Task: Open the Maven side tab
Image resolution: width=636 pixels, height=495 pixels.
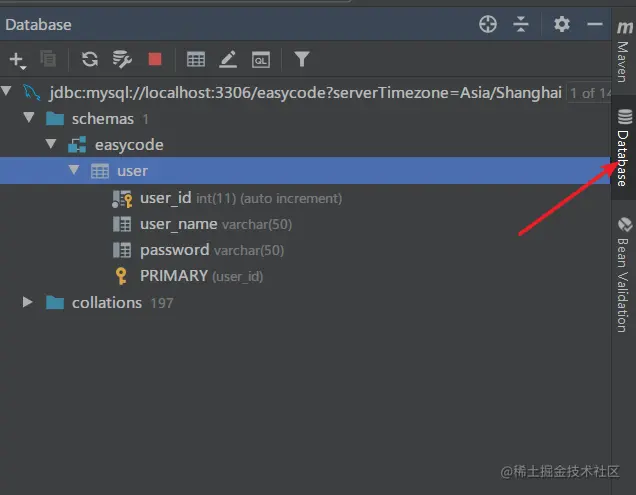Action: coord(624,52)
